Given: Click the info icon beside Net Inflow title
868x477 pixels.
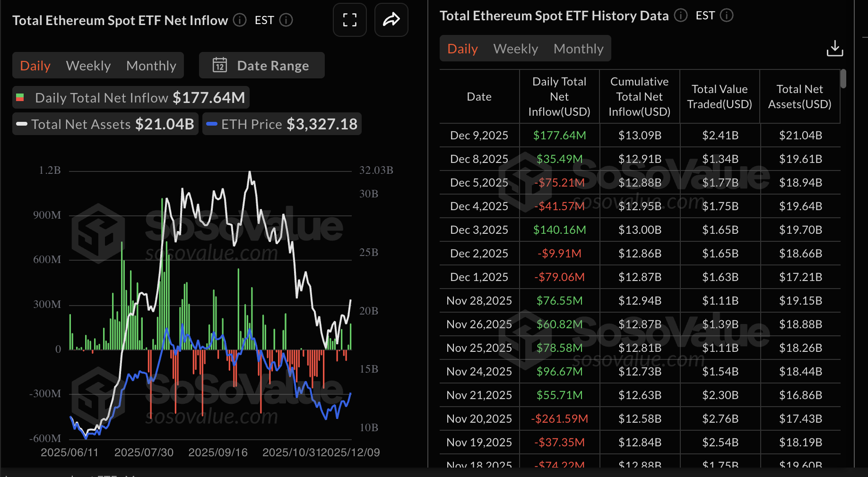Looking at the screenshot, I should (239, 20).
